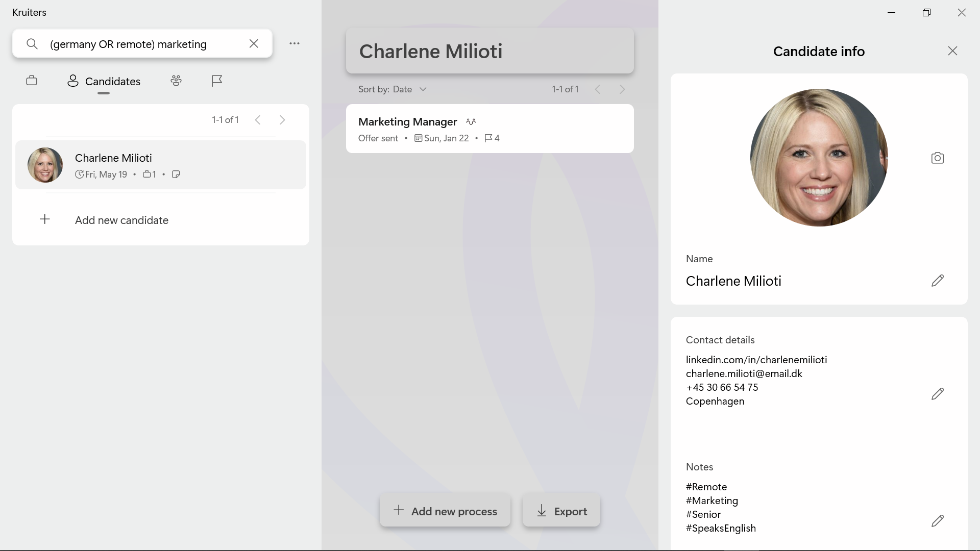Minimize the Kruiters window
This screenshot has height=551, width=980.
click(892, 12)
